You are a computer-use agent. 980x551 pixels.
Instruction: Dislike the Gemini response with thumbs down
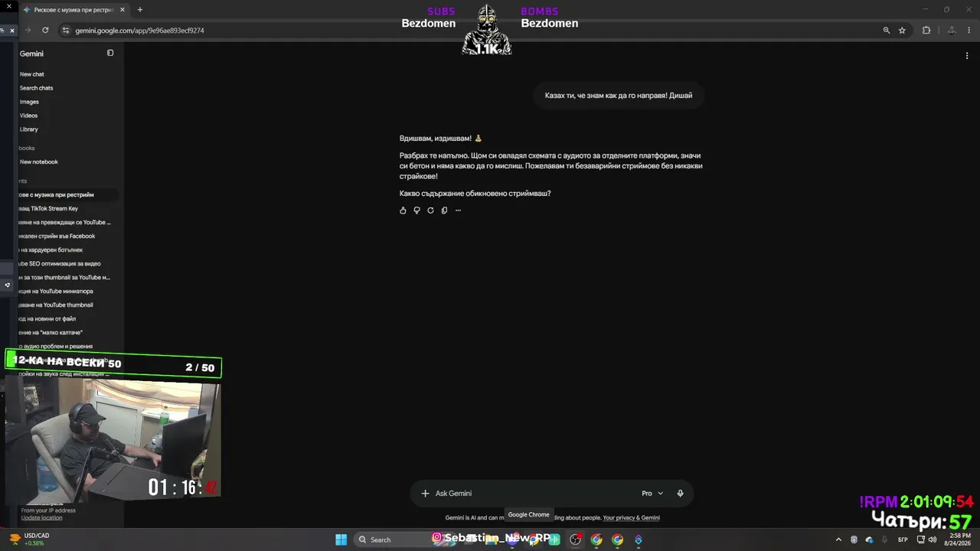pyautogui.click(x=416, y=210)
